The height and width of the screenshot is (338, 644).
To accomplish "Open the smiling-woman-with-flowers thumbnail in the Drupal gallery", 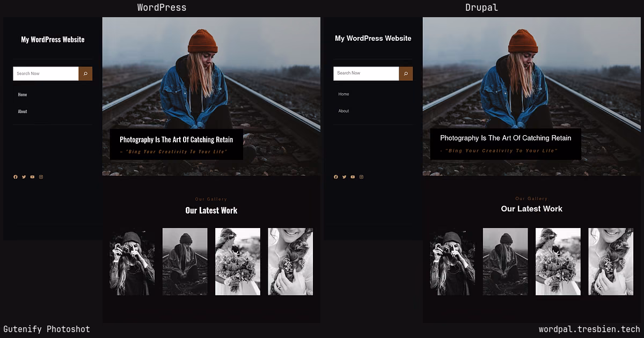I will [611, 262].
